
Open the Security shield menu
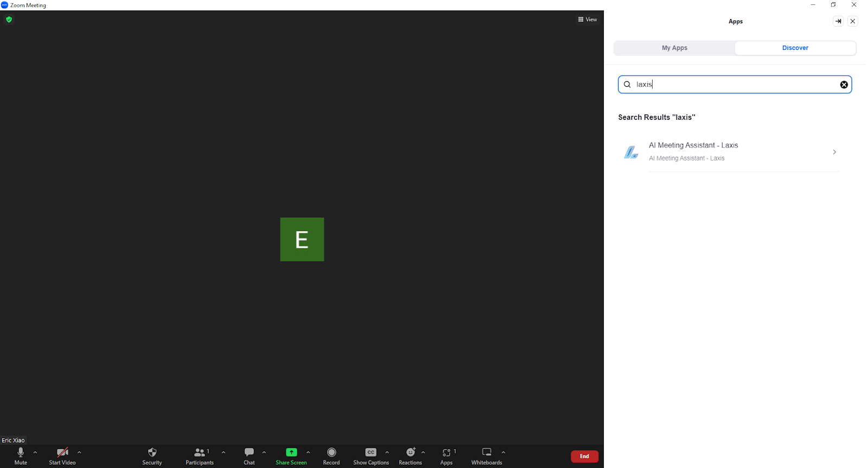152,456
